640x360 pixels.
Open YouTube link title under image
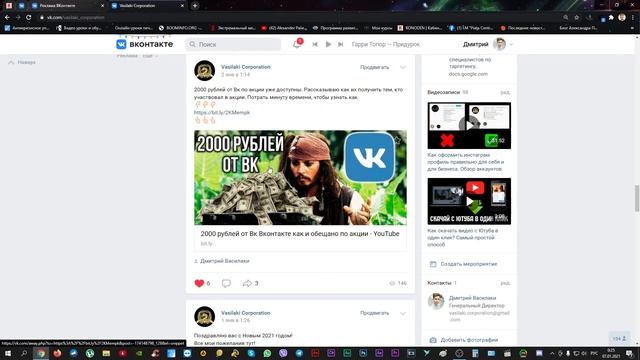pyautogui.click(x=300, y=234)
